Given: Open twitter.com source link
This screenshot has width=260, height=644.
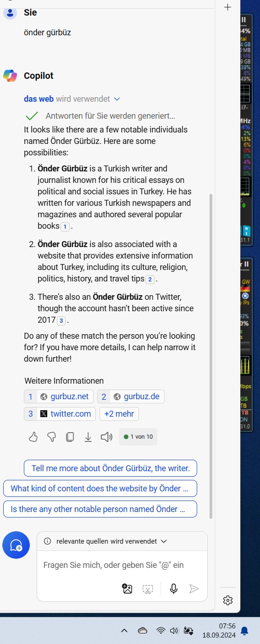Looking at the screenshot, I should click(60, 414).
